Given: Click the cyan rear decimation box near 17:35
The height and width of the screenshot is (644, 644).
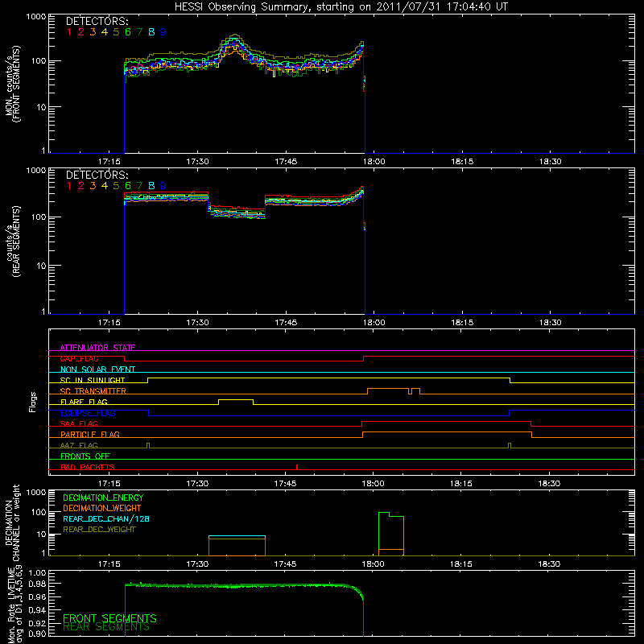Looking at the screenshot, I should [x=237, y=536].
